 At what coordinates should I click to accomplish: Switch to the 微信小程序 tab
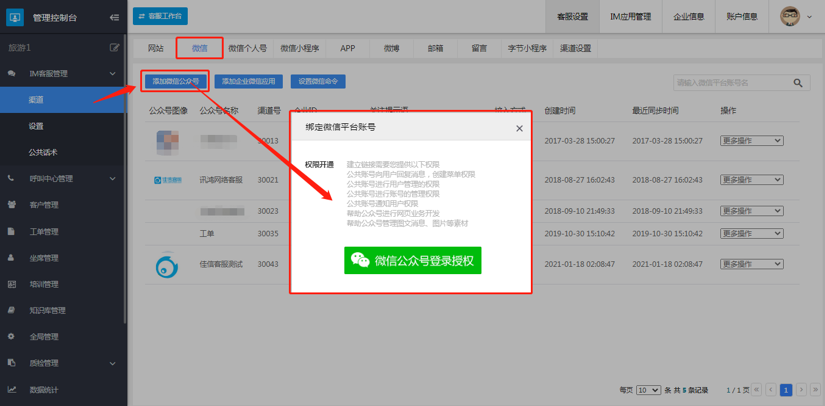pos(300,48)
